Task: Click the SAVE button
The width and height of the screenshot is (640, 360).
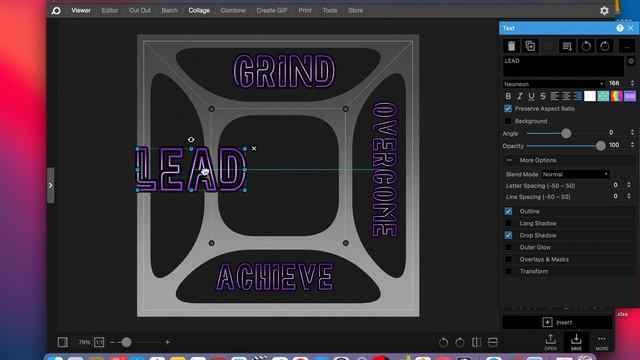Action: click(576, 342)
